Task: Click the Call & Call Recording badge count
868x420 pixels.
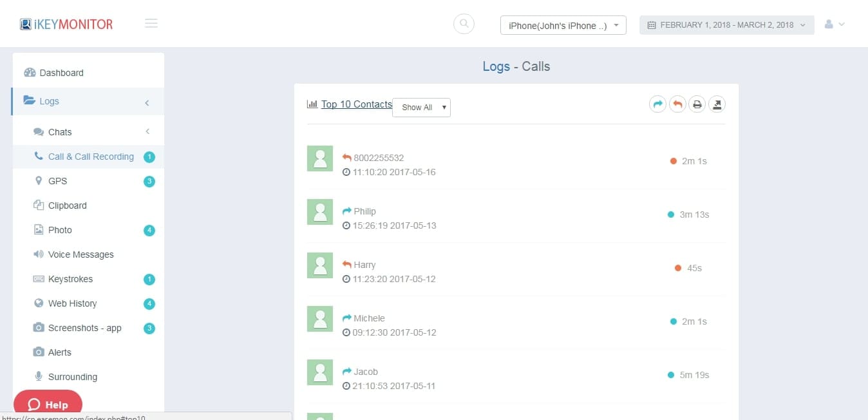Action: tap(149, 157)
